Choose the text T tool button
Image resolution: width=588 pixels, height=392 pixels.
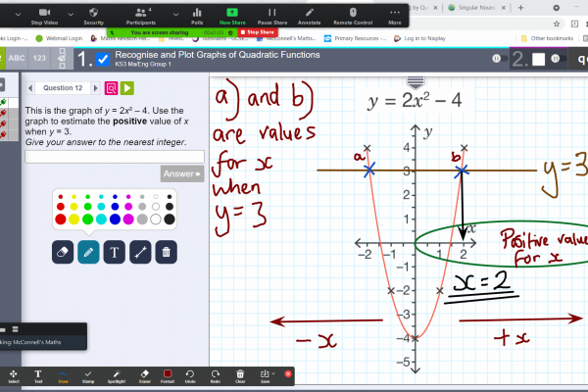[x=114, y=252]
